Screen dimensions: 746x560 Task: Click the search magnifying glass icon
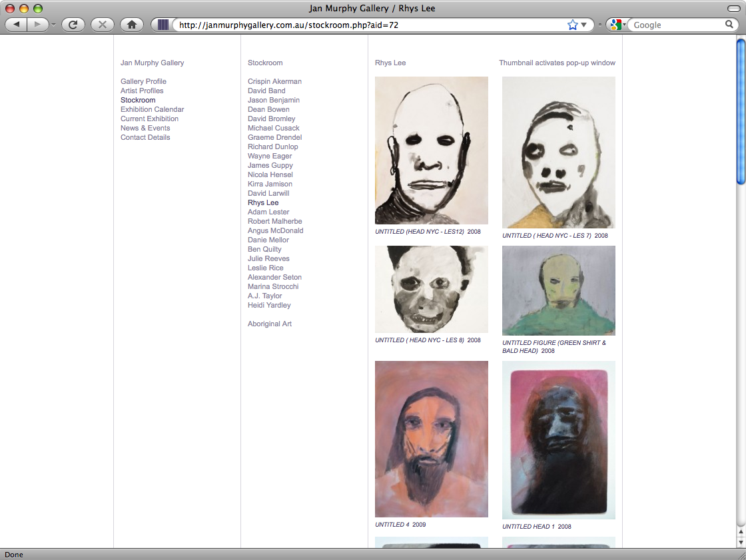(729, 24)
